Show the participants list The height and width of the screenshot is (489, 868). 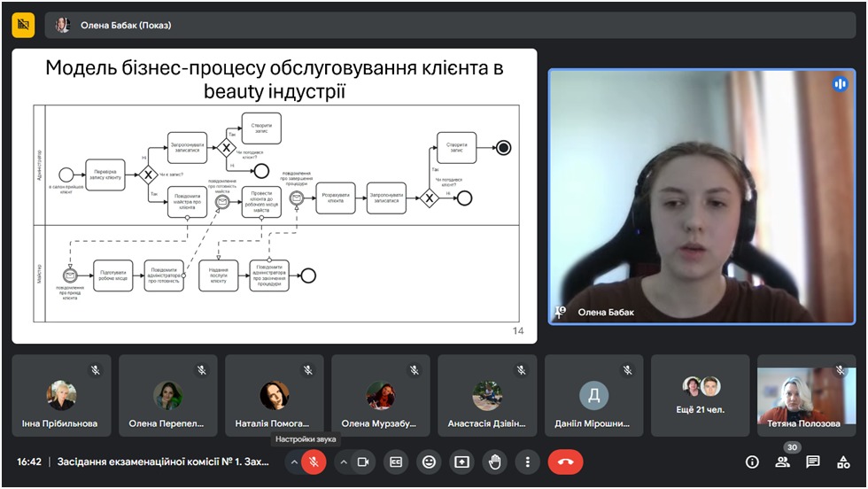[782, 462]
